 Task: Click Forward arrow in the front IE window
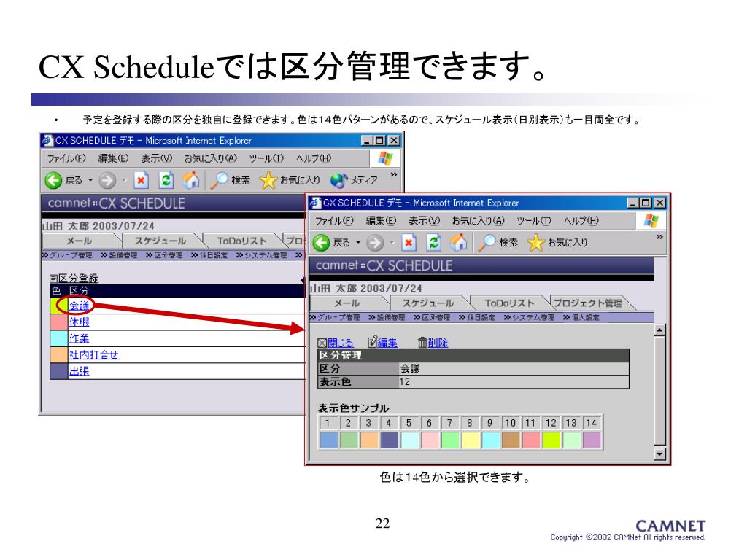pos(375,242)
